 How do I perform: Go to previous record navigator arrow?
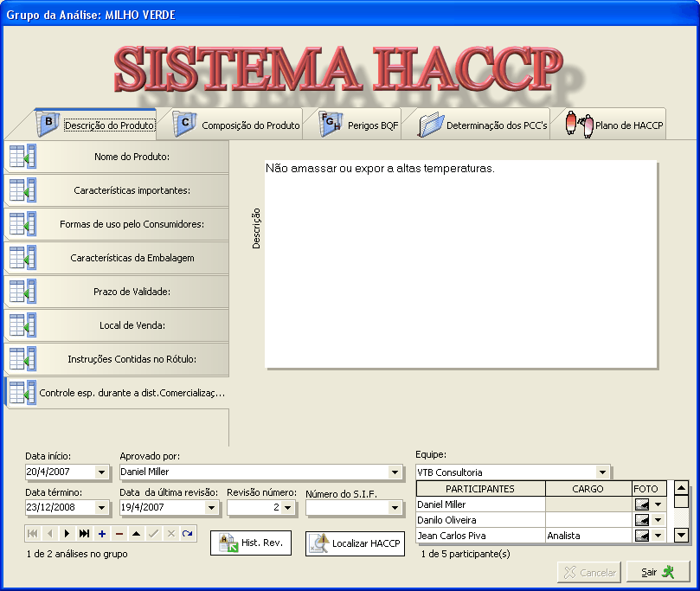tap(50, 533)
